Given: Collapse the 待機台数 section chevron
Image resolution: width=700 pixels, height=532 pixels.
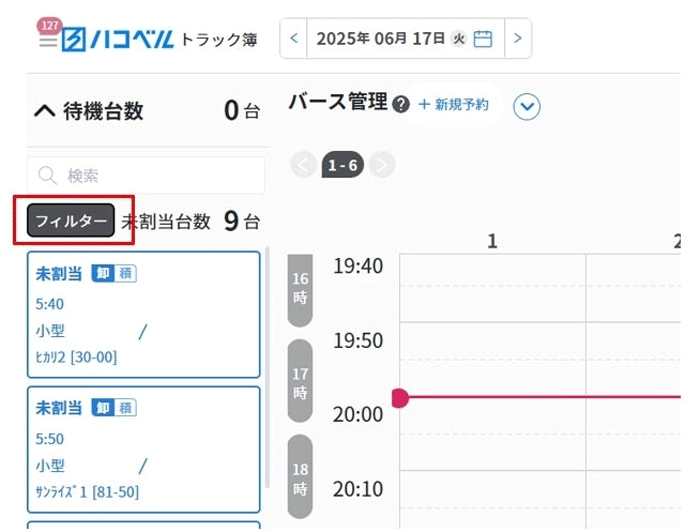Looking at the screenshot, I should (x=45, y=110).
